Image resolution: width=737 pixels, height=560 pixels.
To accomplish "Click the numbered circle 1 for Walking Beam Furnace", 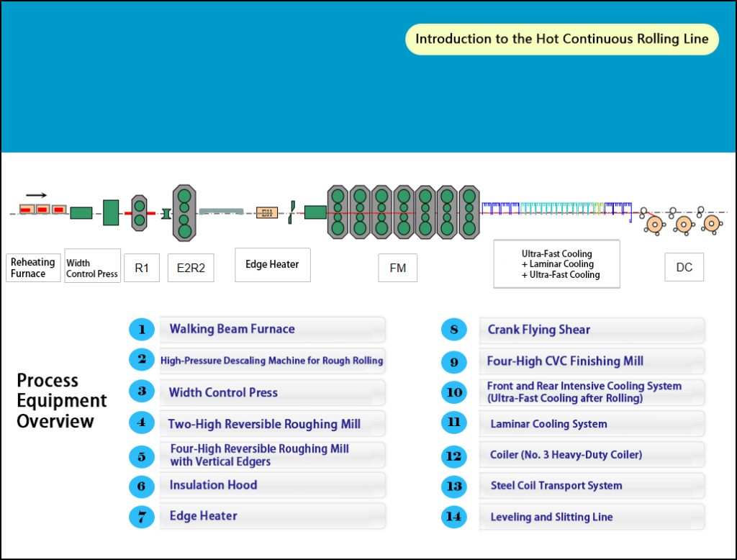I will tap(142, 329).
